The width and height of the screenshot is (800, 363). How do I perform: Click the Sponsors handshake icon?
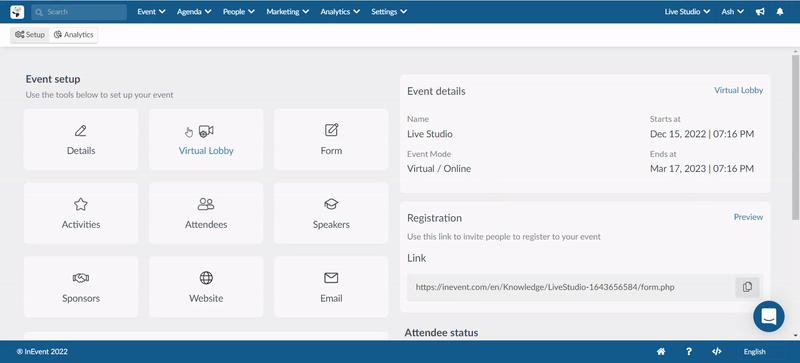pos(81,278)
